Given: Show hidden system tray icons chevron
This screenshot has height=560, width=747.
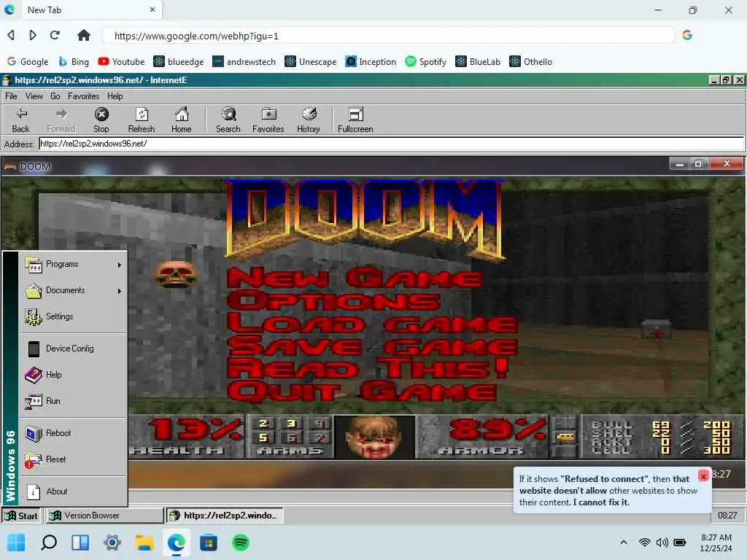Looking at the screenshot, I should tap(623, 542).
